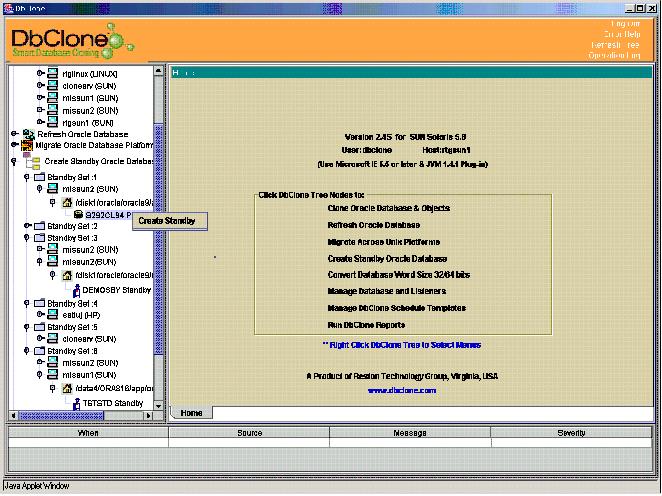662x496 pixels.
Task: Click the S292CL94 database icon
Action: click(x=78, y=214)
